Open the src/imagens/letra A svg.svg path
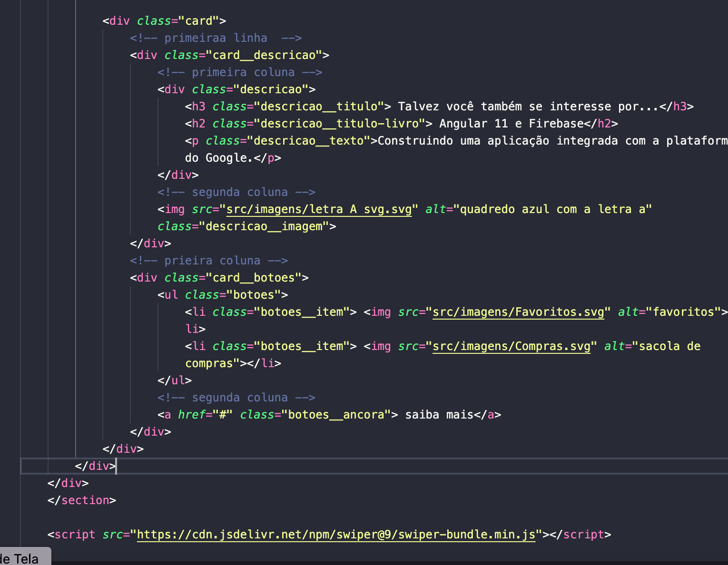The image size is (728, 565). pos(319,209)
